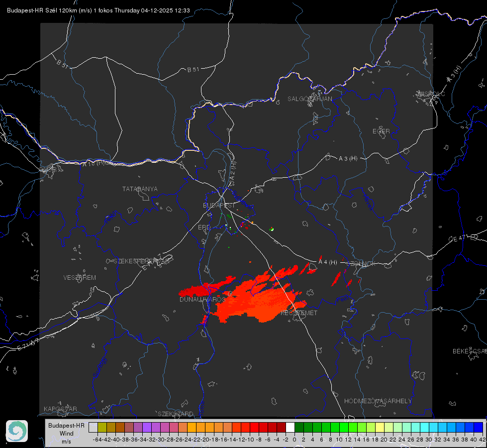Click the HODMEZOVASARHELY city label
Image resolution: width=487 pixels, height=448 pixels.
click(378, 401)
